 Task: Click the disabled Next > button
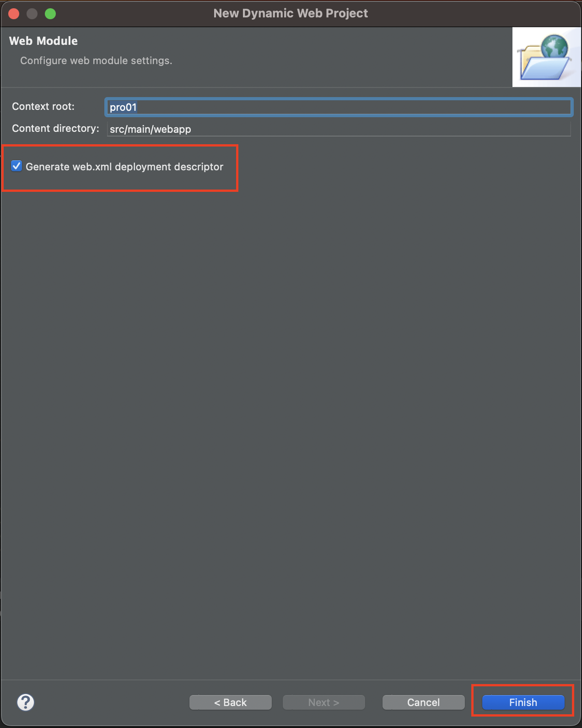click(x=323, y=702)
